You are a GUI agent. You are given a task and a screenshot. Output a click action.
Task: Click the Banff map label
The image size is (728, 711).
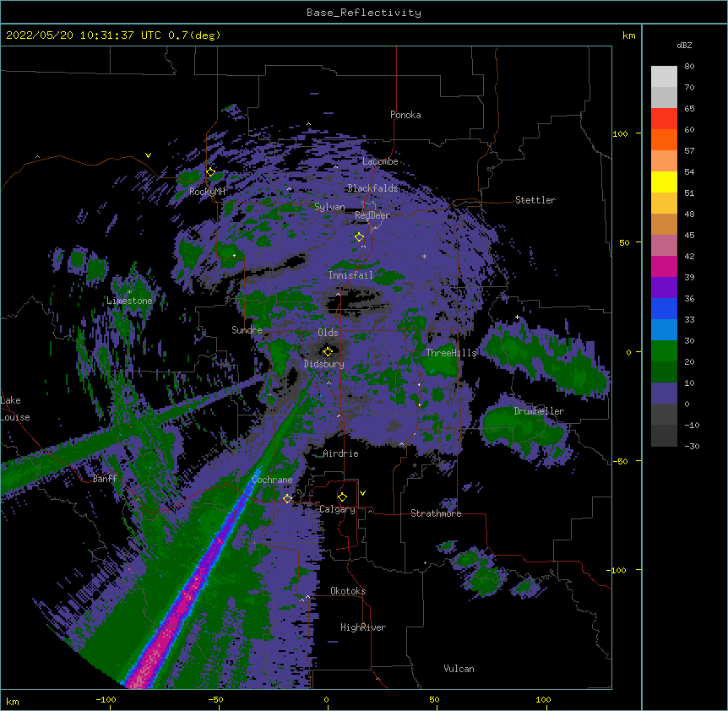click(105, 479)
